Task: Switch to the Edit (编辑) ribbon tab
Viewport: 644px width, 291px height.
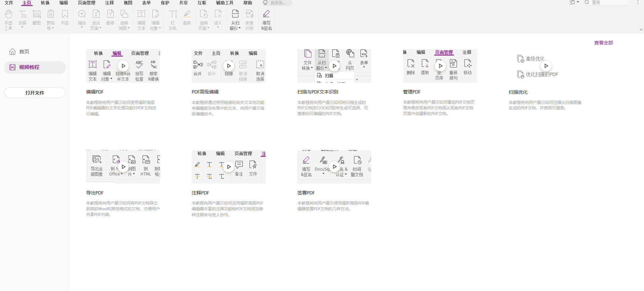Action: coord(64,3)
